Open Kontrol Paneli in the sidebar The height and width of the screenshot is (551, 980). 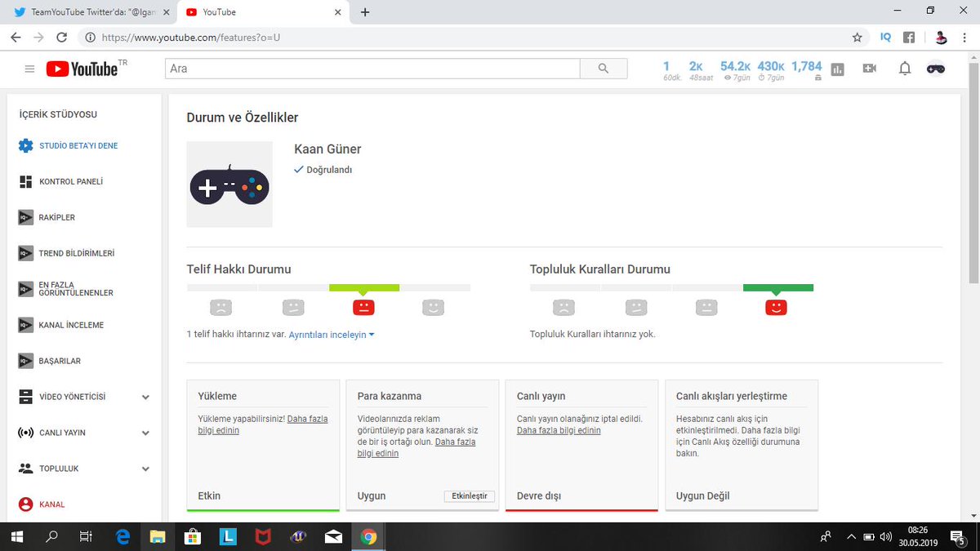(x=71, y=182)
